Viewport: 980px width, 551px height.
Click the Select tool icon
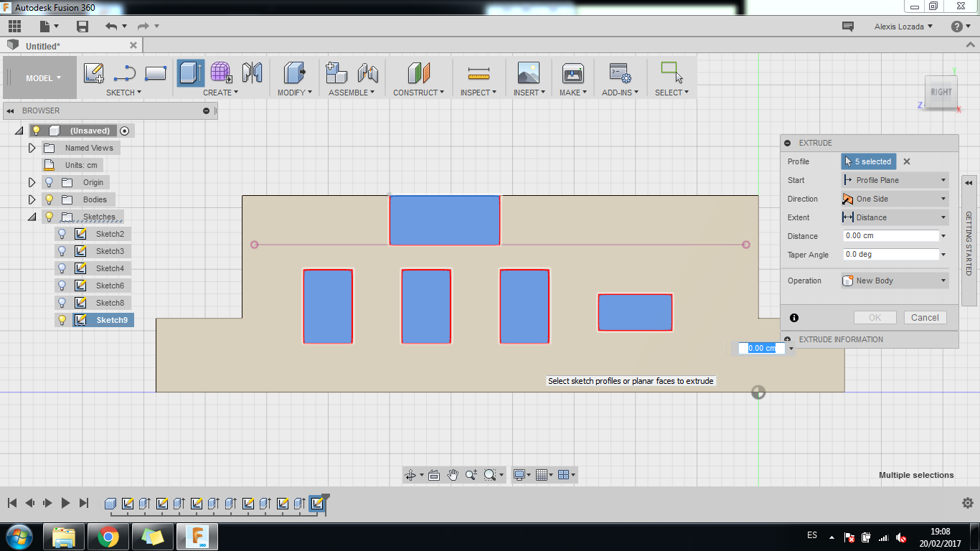672,73
